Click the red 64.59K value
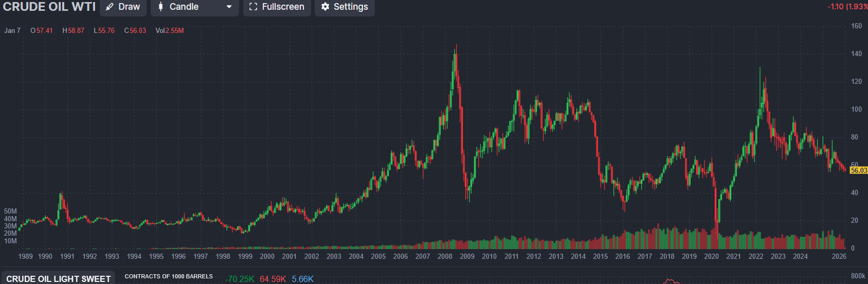868x284 pixels. point(273,279)
